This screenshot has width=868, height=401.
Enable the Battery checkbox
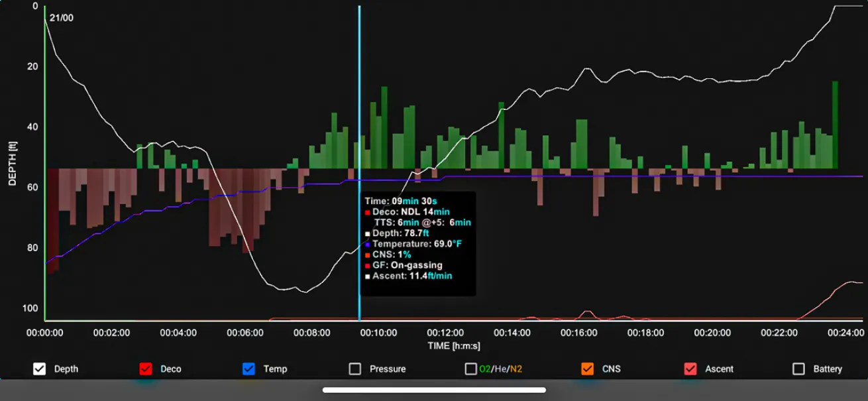799,369
